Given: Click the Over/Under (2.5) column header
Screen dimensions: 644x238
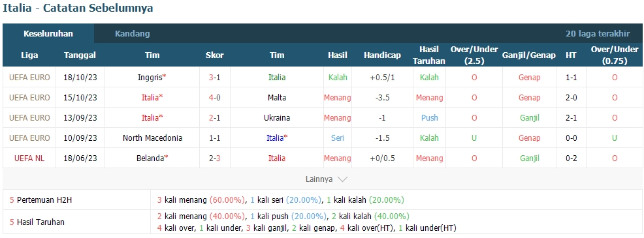Looking at the screenshot, I should (474, 55).
